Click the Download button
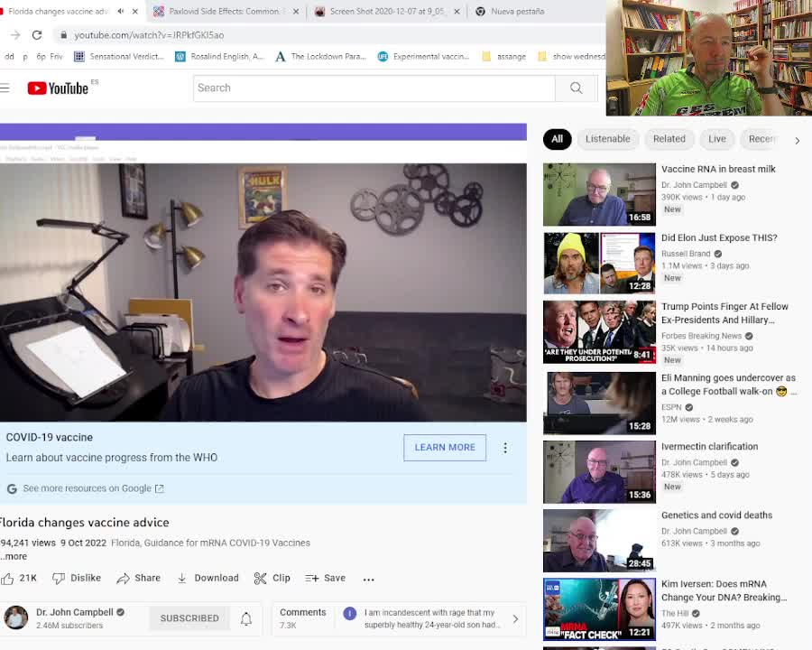 208,578
